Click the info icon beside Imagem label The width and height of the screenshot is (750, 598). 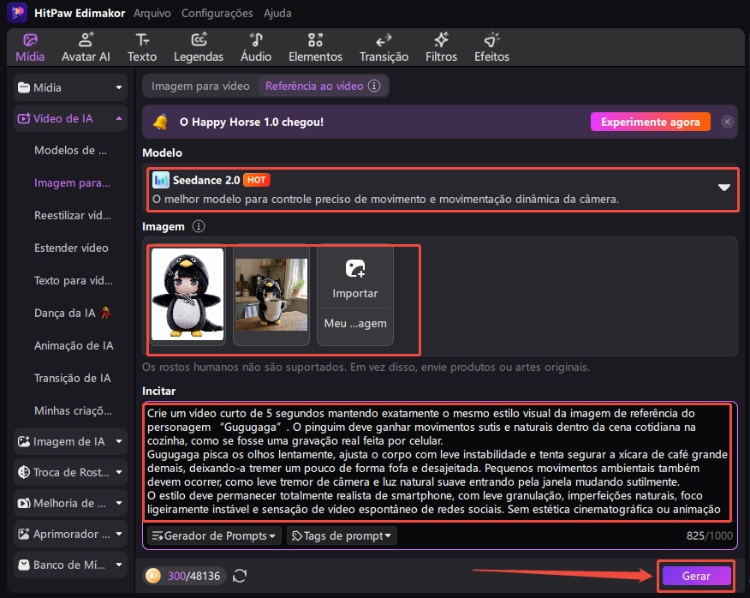(199, 226)
